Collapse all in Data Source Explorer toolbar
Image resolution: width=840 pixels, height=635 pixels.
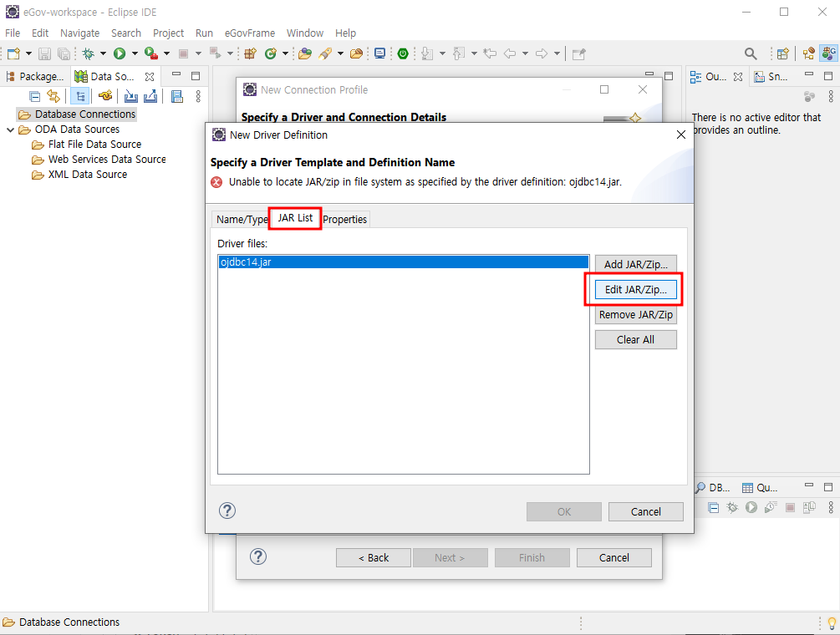coord(35,96)
